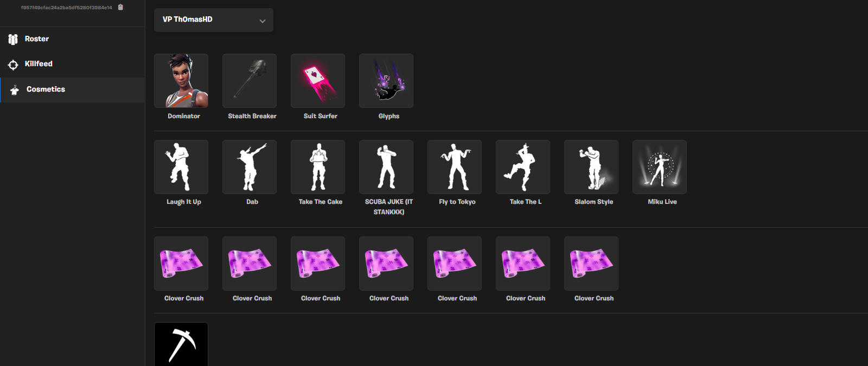868x366 pixels.
Task: Click the Roster people icon
Action: pos(13,39)
